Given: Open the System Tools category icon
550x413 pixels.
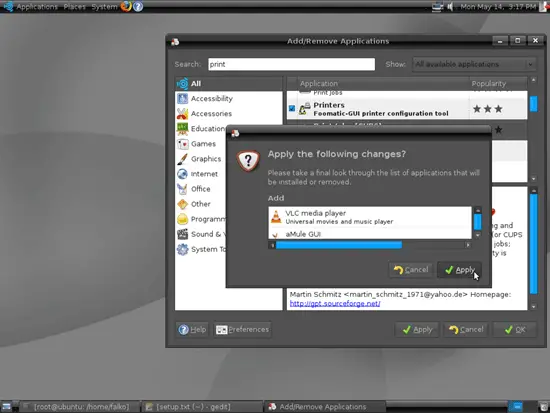Looking at the screenshot, I should tap(182, 249).
